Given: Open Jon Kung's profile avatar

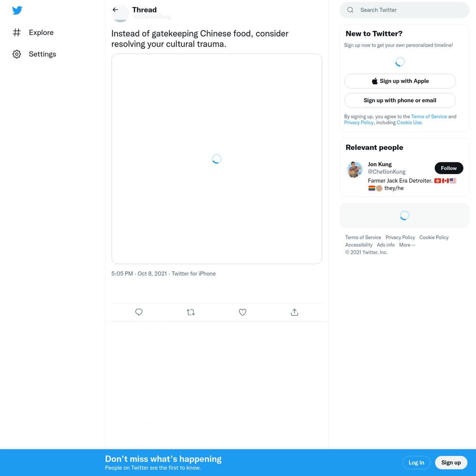Looking at the screenshot, I should (x=355, y=169).
